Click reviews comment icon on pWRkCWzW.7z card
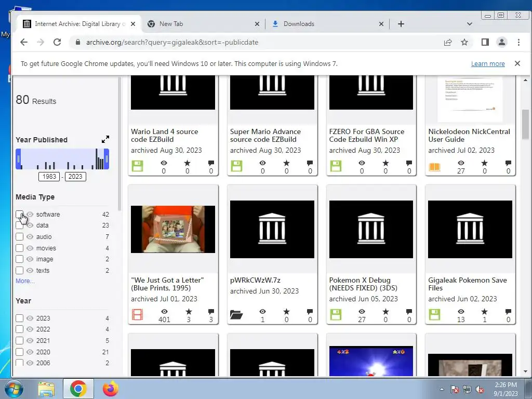This screenshot has width=532, height=399. click(x=310, y=312)
